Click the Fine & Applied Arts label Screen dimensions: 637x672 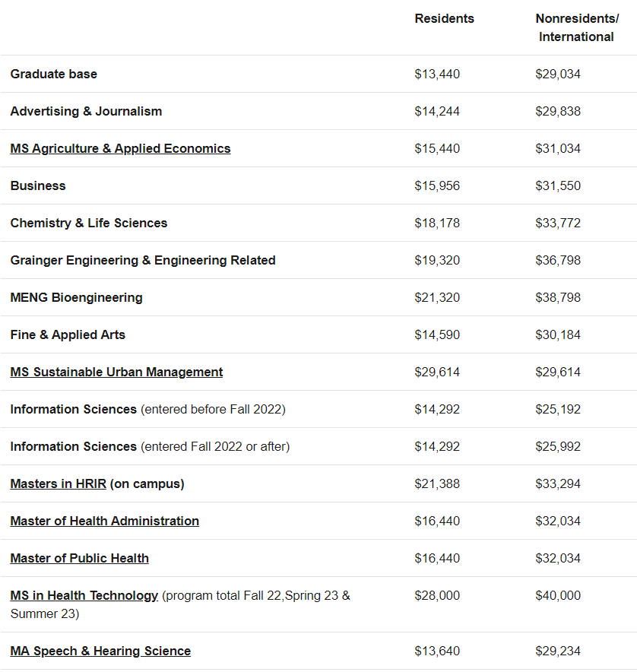pyautogui.click(x=68, y=335)
